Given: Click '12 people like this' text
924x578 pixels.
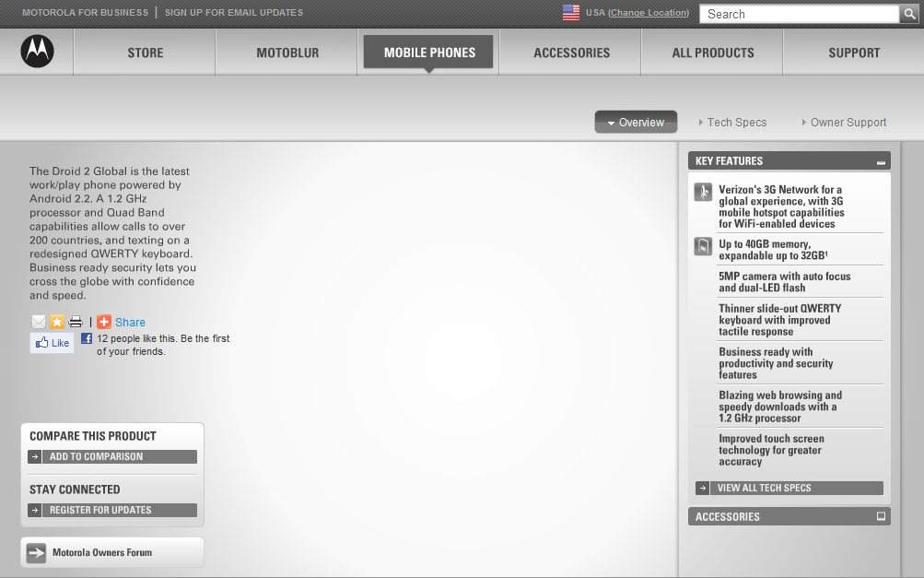Looking at the screenshot, I should (163, 345).
